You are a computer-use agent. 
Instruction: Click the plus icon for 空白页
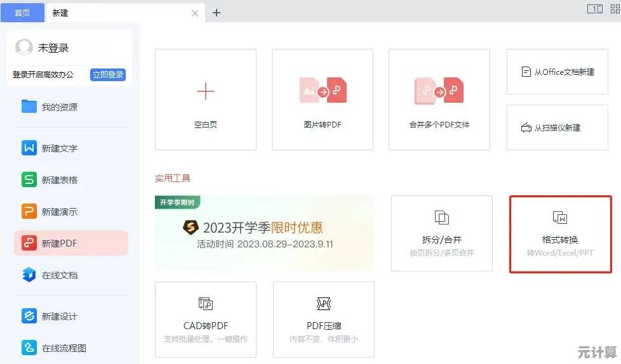pyautogui.click(x=206, y=91)
